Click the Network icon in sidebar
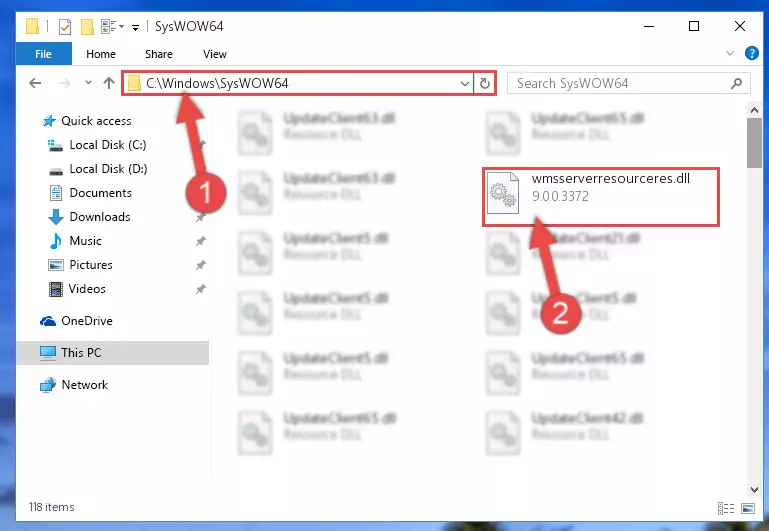Image resolution: width=769 pixels, height=531 pixels. point(48,385)
